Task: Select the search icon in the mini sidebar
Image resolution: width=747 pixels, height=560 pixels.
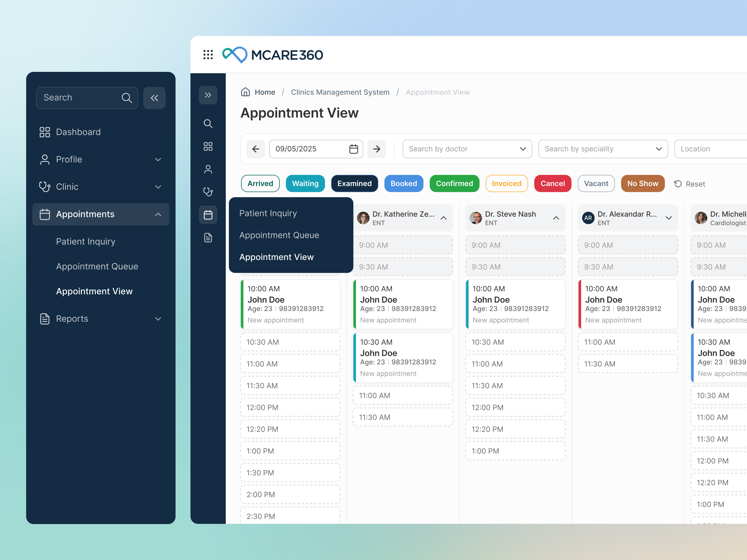Action: (x=208, y=123)
